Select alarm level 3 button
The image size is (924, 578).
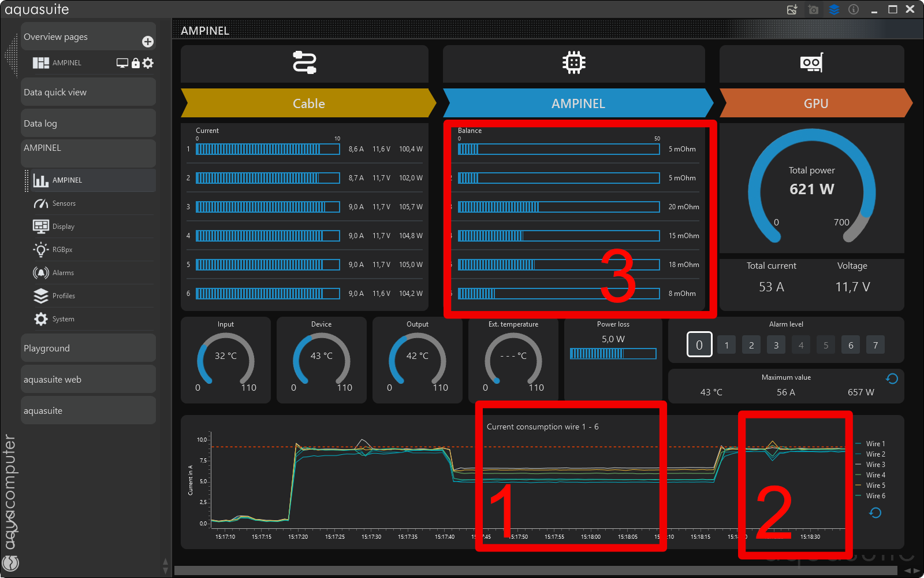click(776, 345)
